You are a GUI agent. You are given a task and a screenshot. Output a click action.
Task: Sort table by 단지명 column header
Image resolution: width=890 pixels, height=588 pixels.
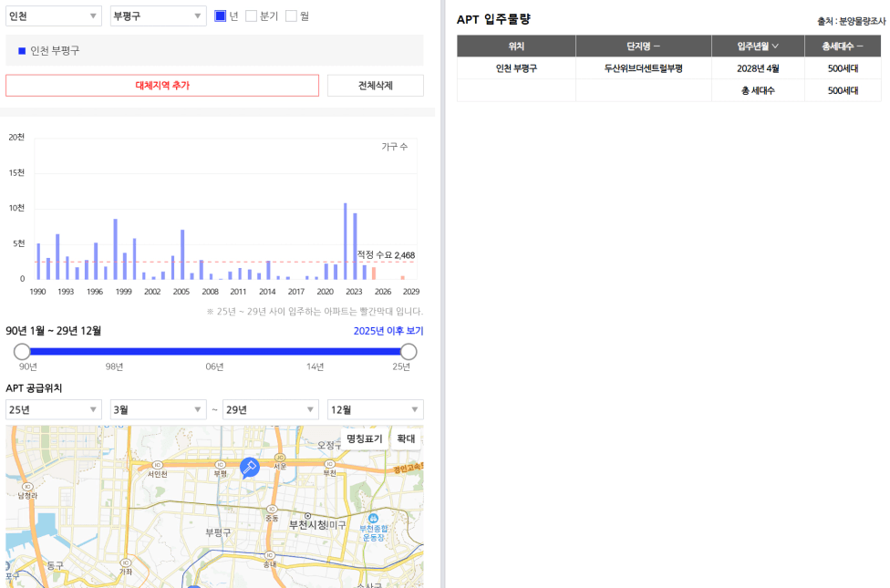tap(643, 46)
